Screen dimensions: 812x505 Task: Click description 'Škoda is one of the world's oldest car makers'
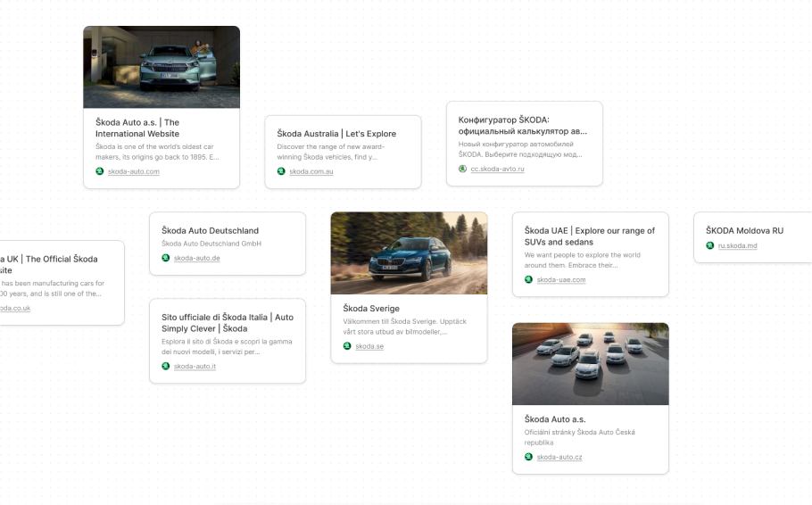pyautogui.click(x=157, y=152)
